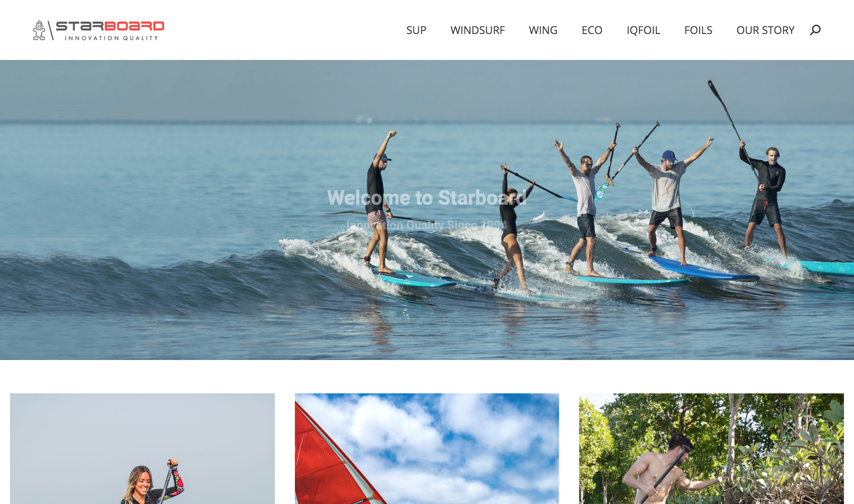This screenshot has height=504, width=854.
Task: Click the Welcome to Starboard headline
Action: pyautogui.click(x=427, y=198)
